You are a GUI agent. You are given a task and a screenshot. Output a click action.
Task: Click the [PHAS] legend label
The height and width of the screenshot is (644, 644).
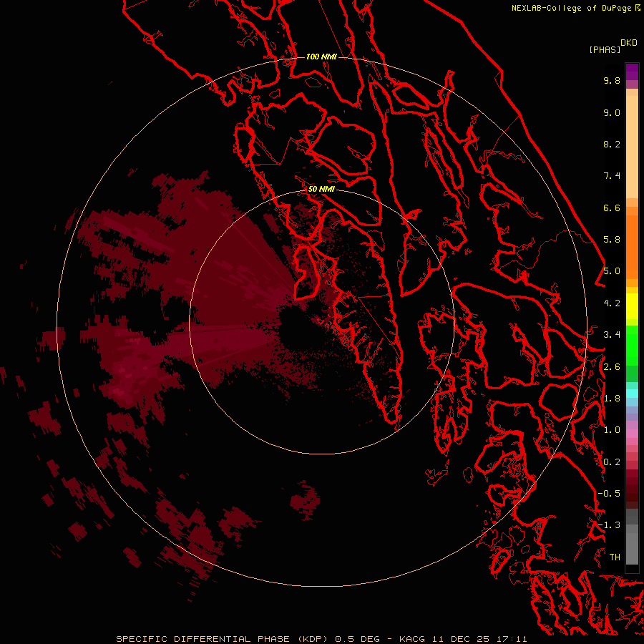point(605,49)
